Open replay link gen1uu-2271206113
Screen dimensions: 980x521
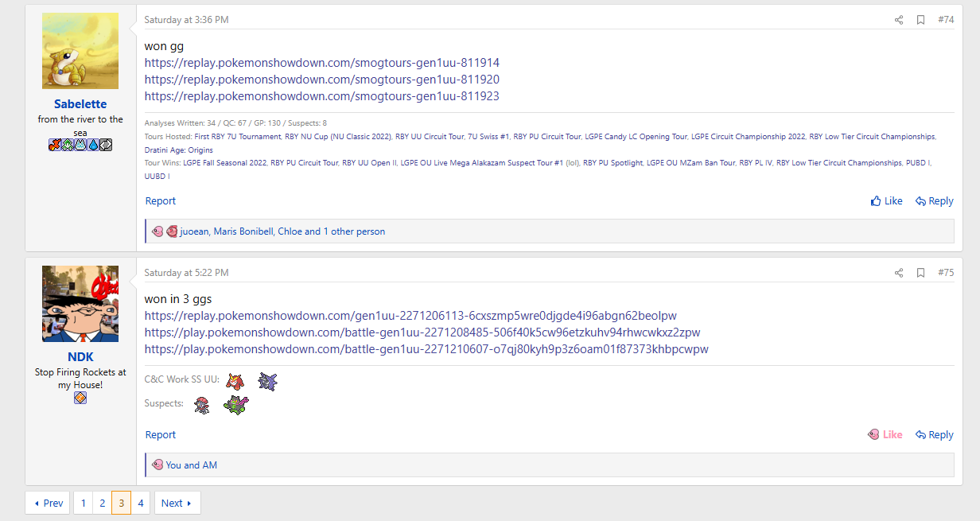point(410,316)
